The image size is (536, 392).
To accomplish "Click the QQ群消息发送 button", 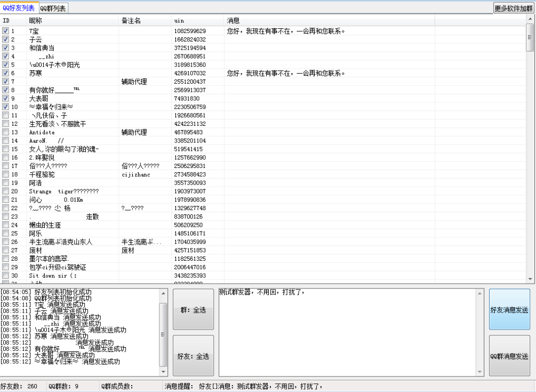I will 509,356.
